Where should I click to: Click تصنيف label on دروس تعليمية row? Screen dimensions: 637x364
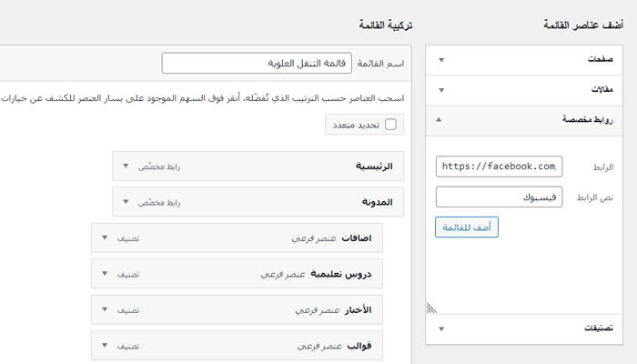(128, 275)
